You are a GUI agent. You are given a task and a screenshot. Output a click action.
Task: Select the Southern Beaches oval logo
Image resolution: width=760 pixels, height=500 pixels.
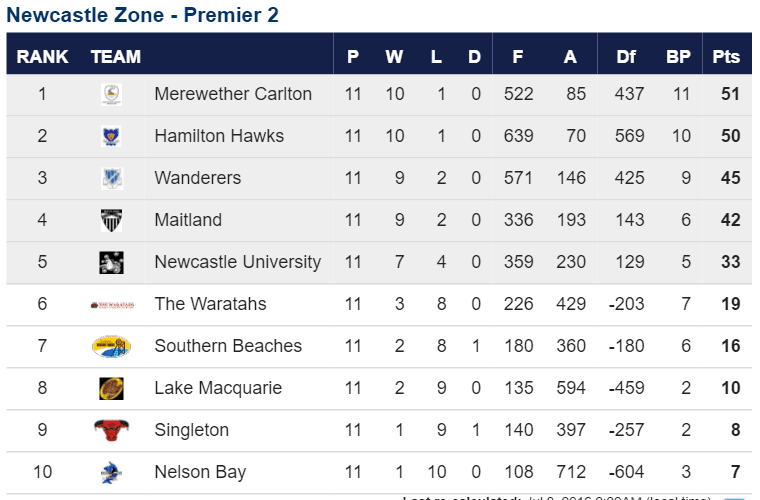pyautogui.click(x=111, y=346)
